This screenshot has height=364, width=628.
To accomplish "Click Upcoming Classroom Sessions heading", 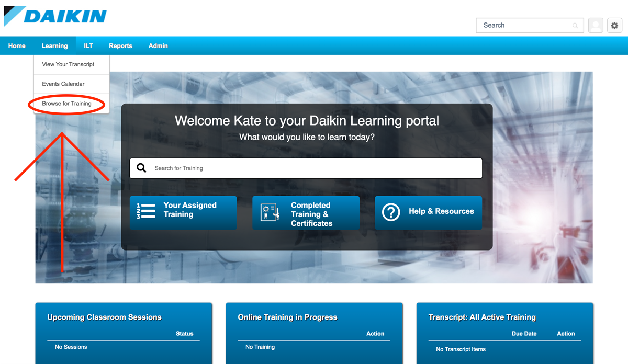I will (104, 317).
